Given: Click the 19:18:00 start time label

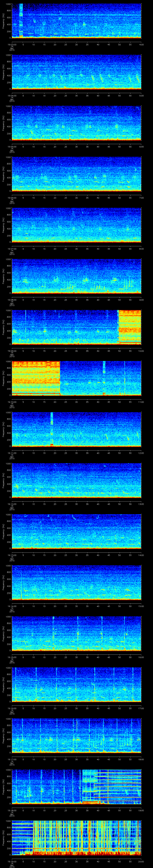Looking at the screenshot, I should [x=12, y=810].
